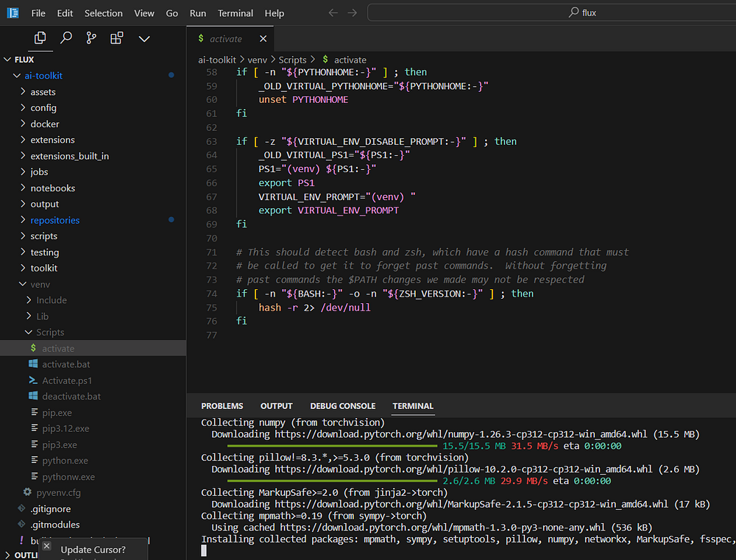Screen dimensions: 736x560
Task: Click Scripts in the breadcrumb path
Action: tap(293, 60)
